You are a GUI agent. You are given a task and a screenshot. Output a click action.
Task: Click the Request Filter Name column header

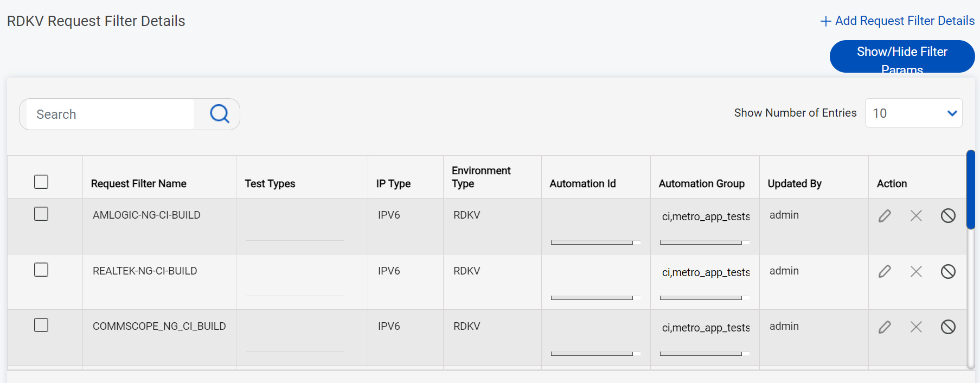pos(139,184)
